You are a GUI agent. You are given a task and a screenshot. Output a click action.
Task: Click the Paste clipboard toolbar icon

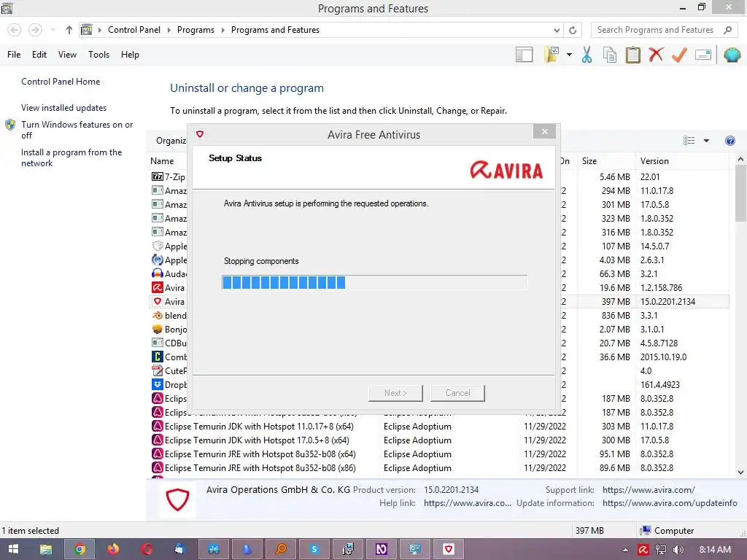coord(632,55)
